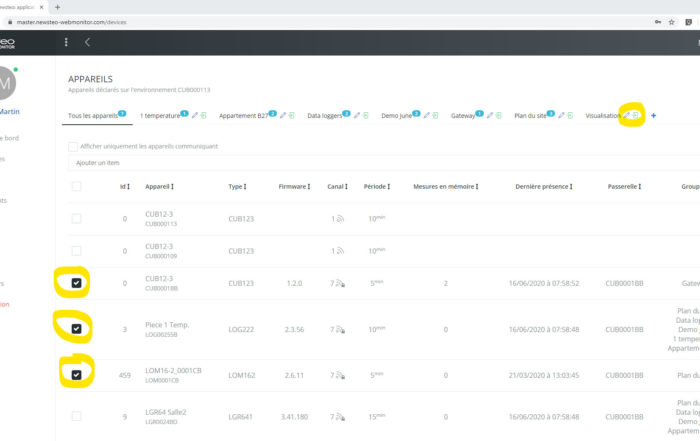Sort by 'Mesures en mémoire' column arrow
The image size is (700, 441).
(x=477, y=187)
